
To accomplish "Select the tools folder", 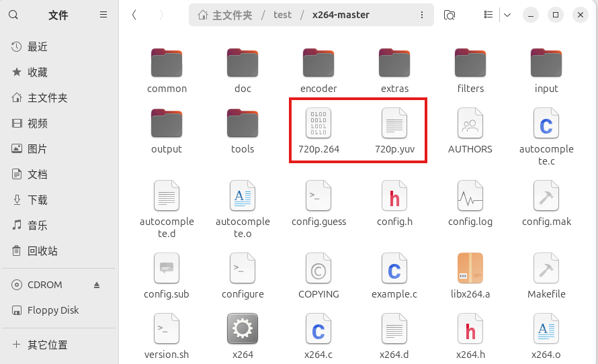I will (243, 132).
